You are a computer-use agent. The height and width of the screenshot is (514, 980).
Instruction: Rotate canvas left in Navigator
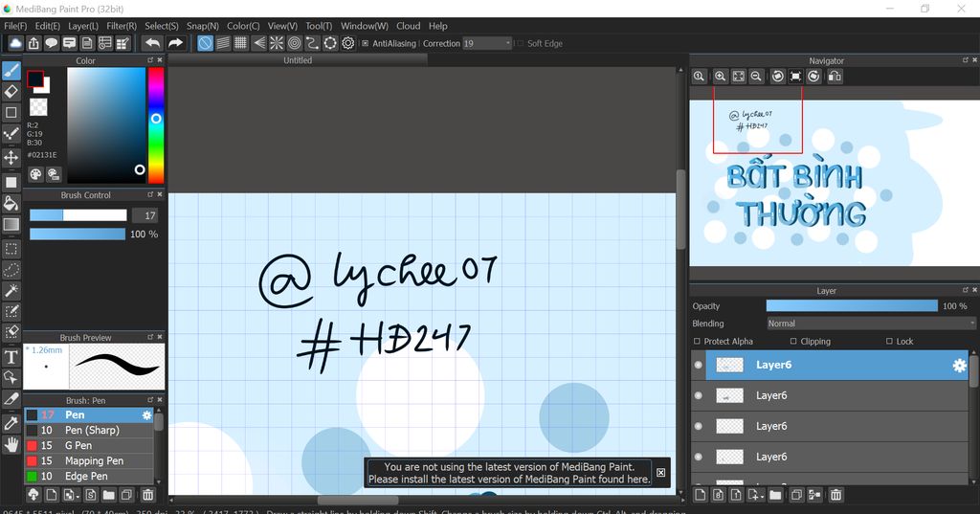point(777,77)
